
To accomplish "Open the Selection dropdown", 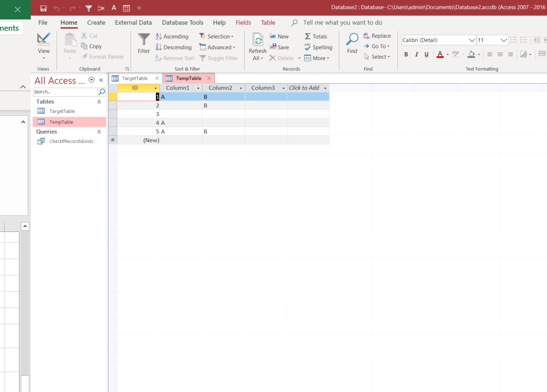I will click(x=217, y=37).
